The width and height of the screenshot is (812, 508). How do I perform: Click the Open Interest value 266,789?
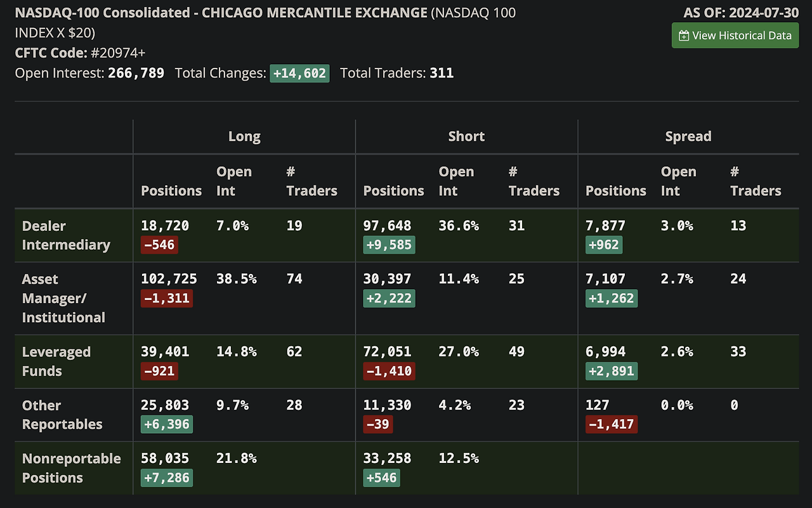coord(136,73)
